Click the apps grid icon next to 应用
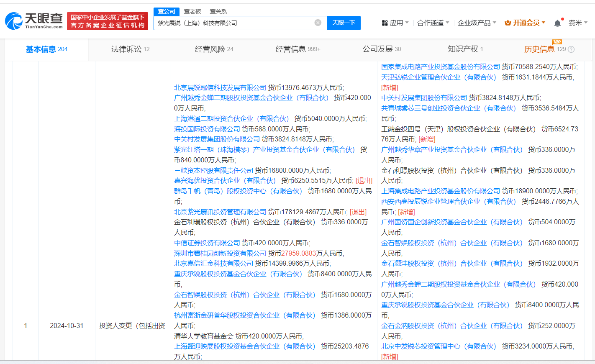Viewport: 595px width, 364px height. point(385,23)
